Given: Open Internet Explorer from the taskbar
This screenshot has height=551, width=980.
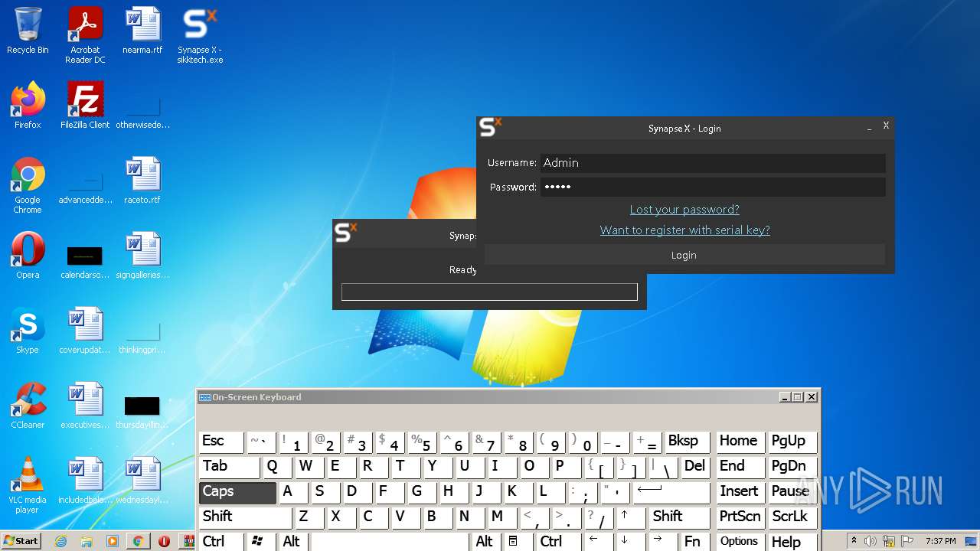Looking at the screenshot, I should click(x=60, y=541).
